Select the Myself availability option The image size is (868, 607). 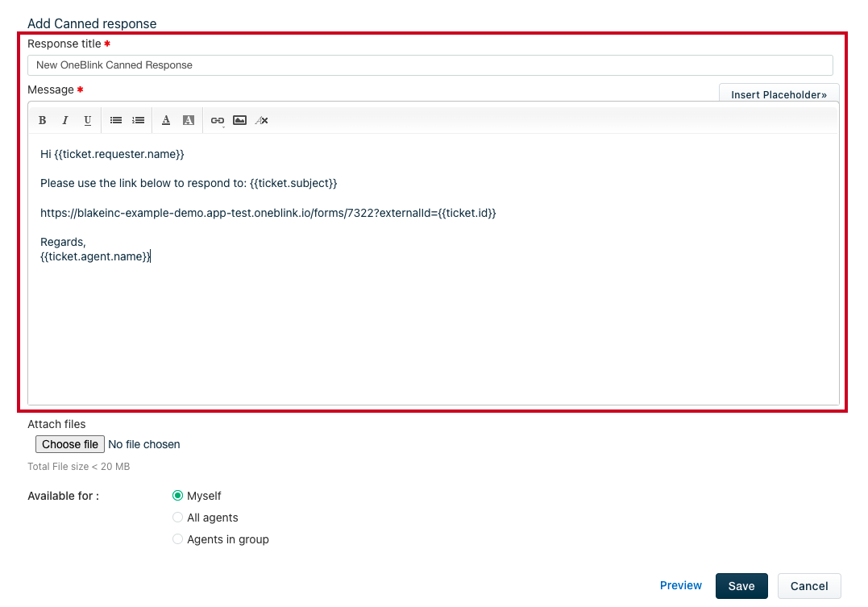(x=177, y=496)
